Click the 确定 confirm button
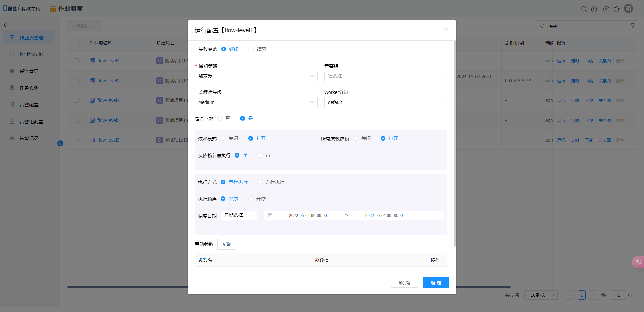The image size is (644, 312). (x=436, y=283)
